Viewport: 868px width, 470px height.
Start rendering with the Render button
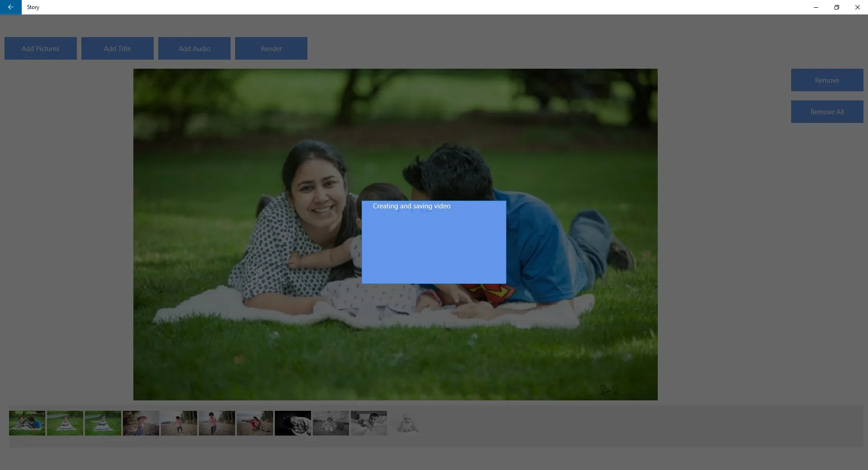(271, 48)
